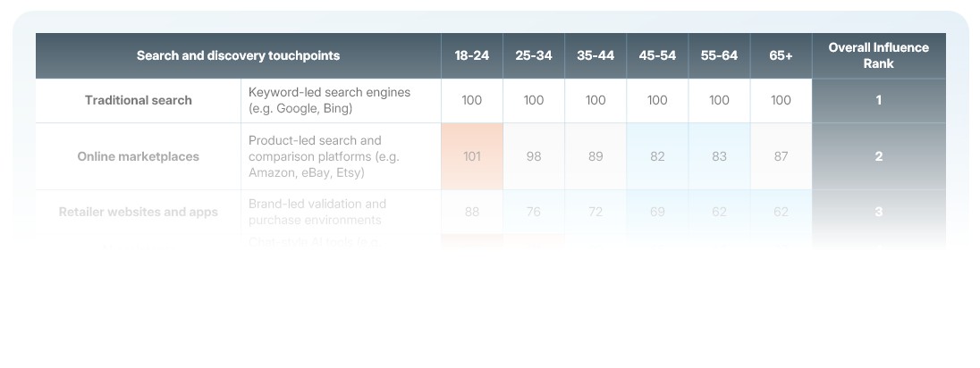Viewport: 980px width, 368px height.
Task: Select the 65+ column header
Action: 781,55
